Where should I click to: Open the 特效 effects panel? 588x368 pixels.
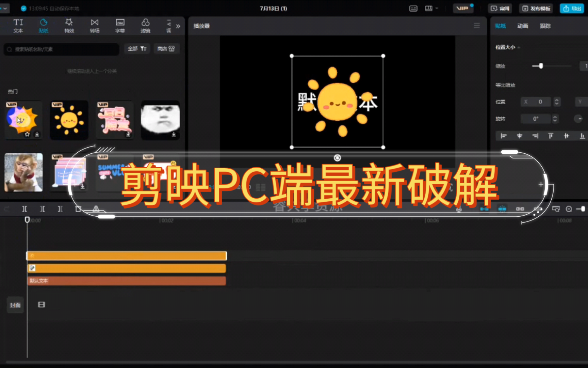point(69,26)
